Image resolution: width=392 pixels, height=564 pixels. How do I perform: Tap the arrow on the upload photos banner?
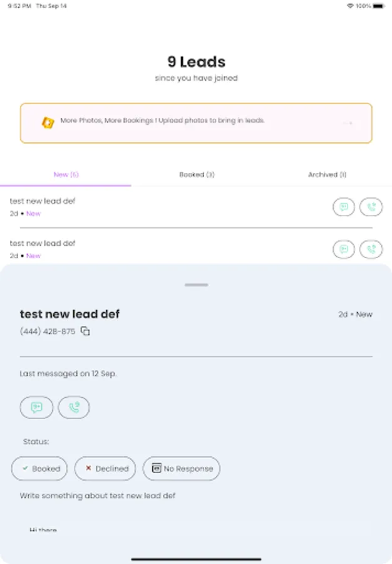click(x=348, y=123)
